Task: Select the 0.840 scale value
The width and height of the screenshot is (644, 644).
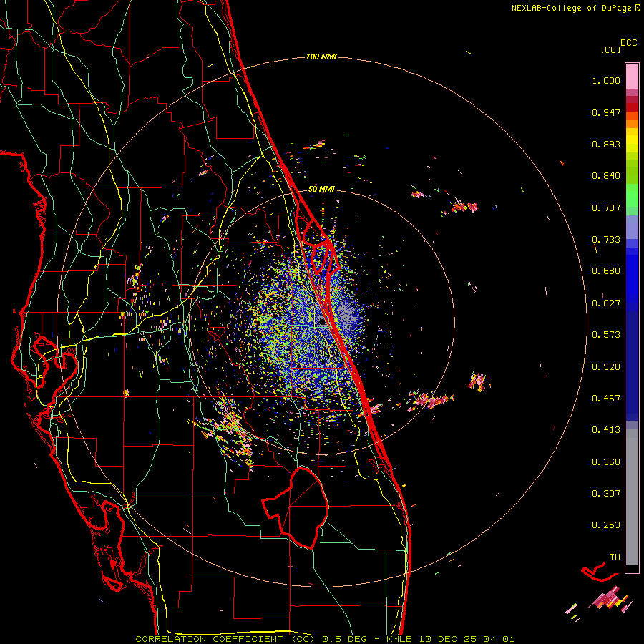Action: pos(606,176)
